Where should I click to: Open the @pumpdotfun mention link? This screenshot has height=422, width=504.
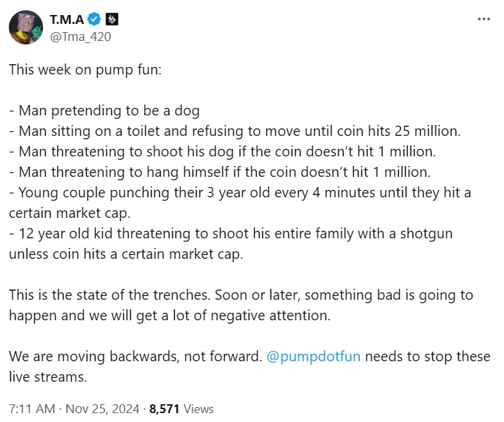[313, 356]
